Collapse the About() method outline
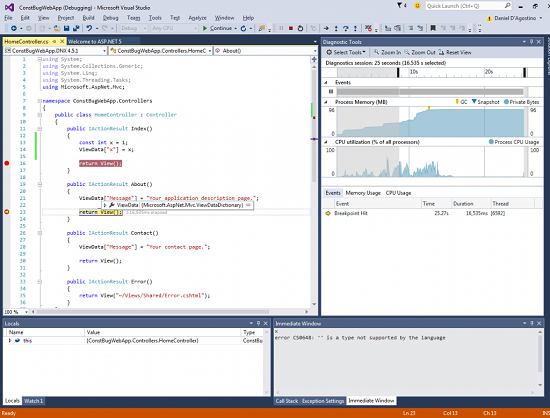 [40, 184]
